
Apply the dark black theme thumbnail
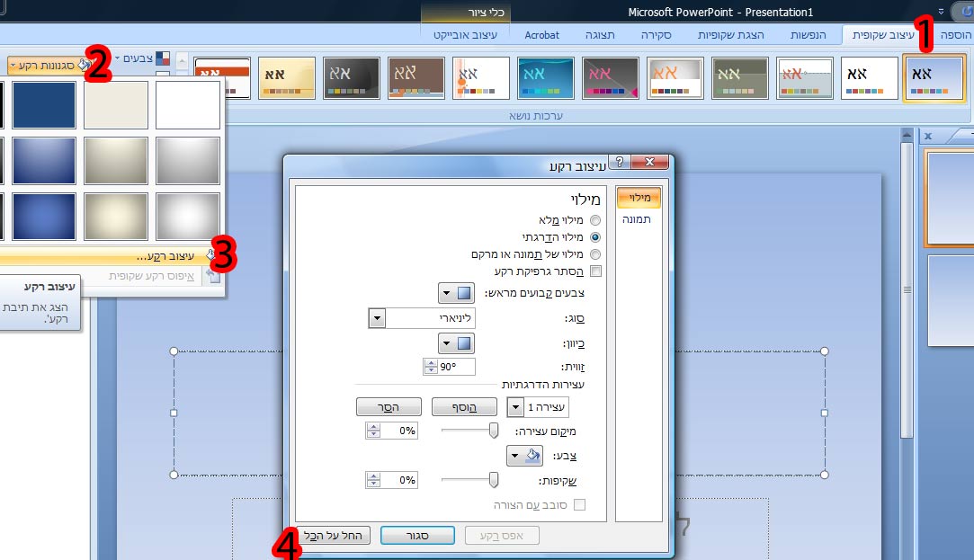coord(351,77)
